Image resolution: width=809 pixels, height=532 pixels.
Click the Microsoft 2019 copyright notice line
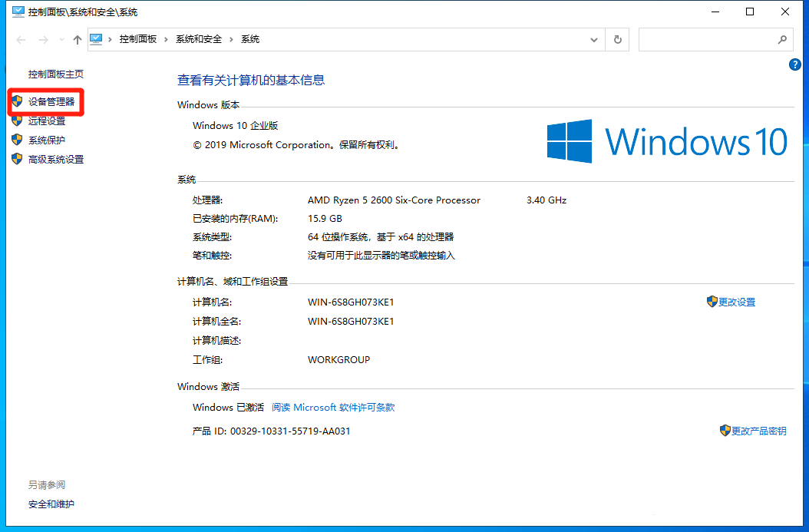297,145
